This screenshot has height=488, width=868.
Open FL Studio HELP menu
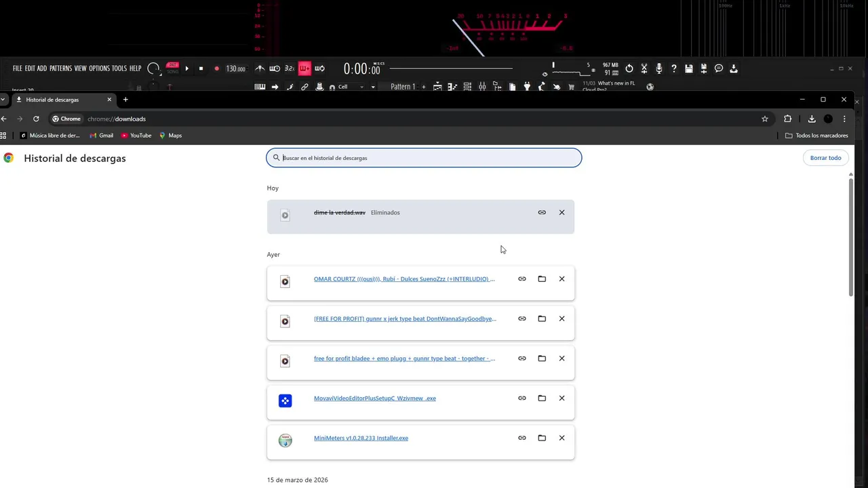136,68
